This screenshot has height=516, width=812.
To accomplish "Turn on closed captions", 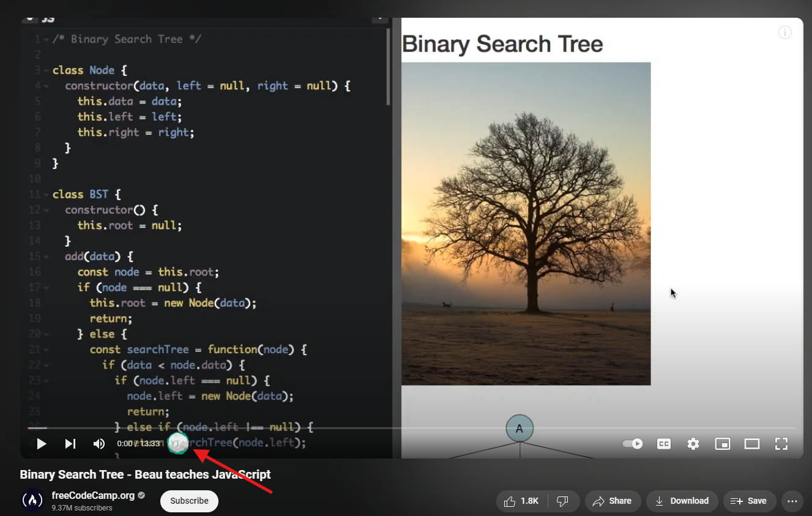I will pyautogui.click(x=664, y=444).
